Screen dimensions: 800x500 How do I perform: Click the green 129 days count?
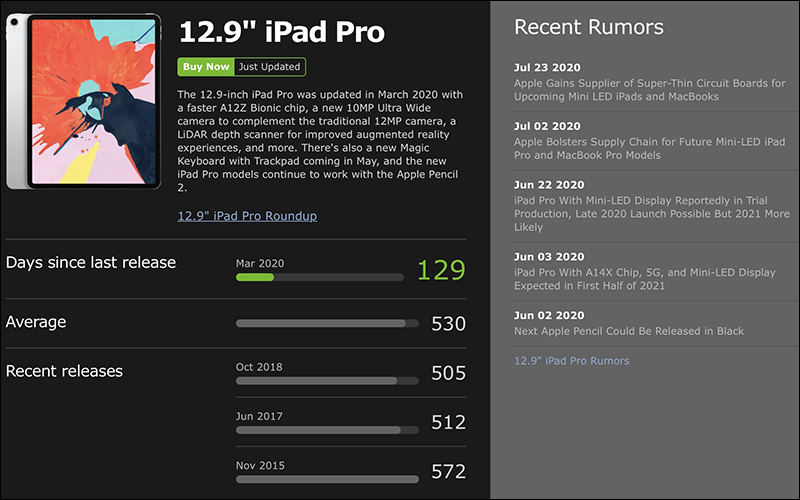pos(441,270)
